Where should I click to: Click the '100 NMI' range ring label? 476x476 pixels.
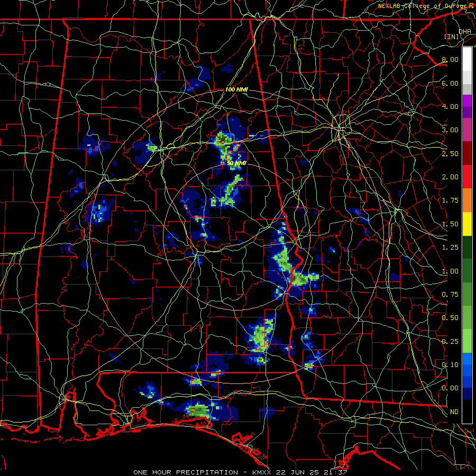coord(236,90)
